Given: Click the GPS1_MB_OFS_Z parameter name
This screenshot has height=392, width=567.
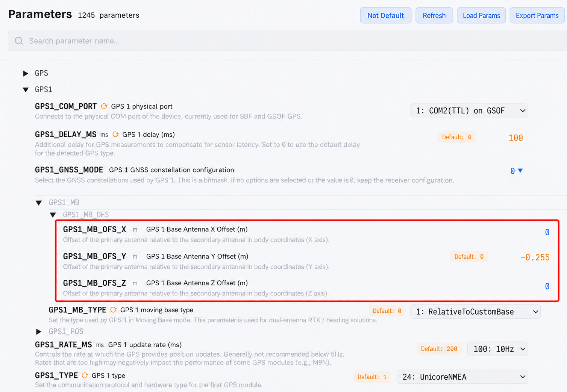Looking at the screenshot, I should [94, 283].
